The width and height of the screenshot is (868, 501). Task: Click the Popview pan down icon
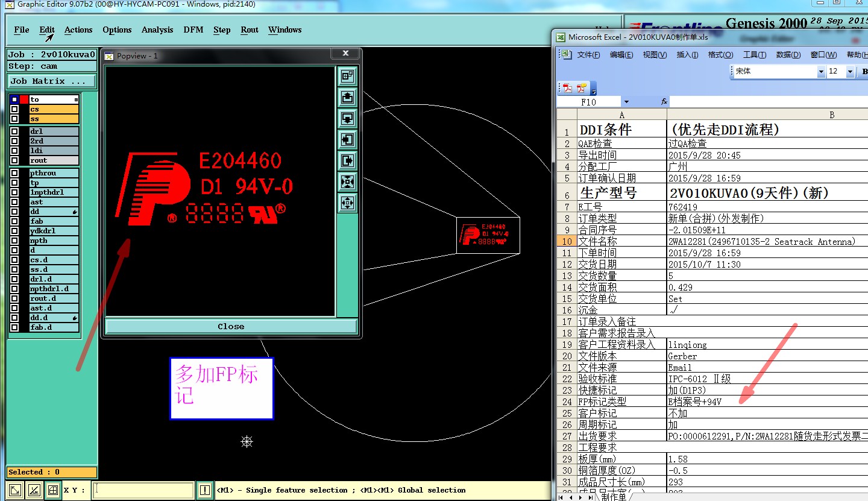click(x=347, y=118)
